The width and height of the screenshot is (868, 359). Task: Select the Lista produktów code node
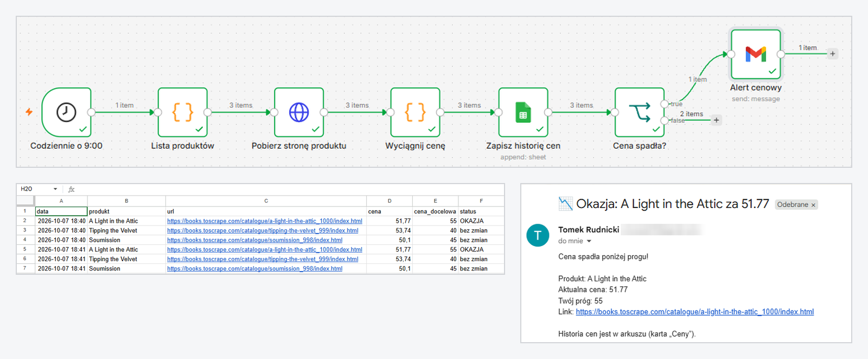pos(183,112)
